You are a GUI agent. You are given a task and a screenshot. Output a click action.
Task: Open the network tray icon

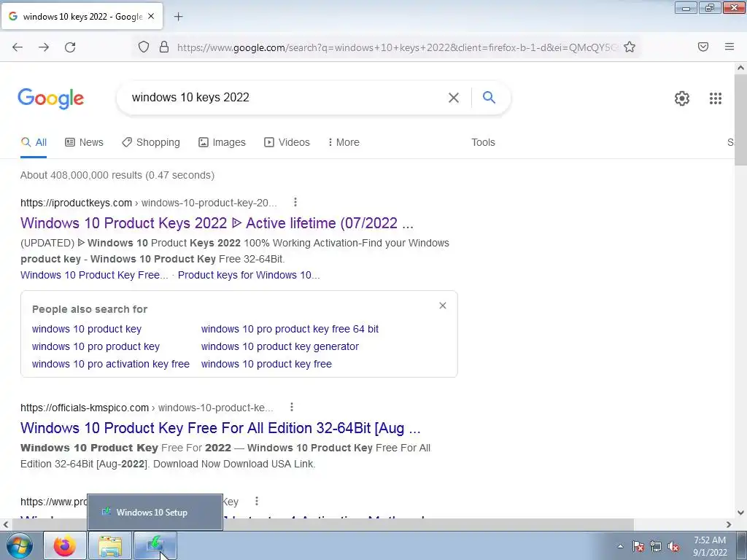tap(656, 546)
